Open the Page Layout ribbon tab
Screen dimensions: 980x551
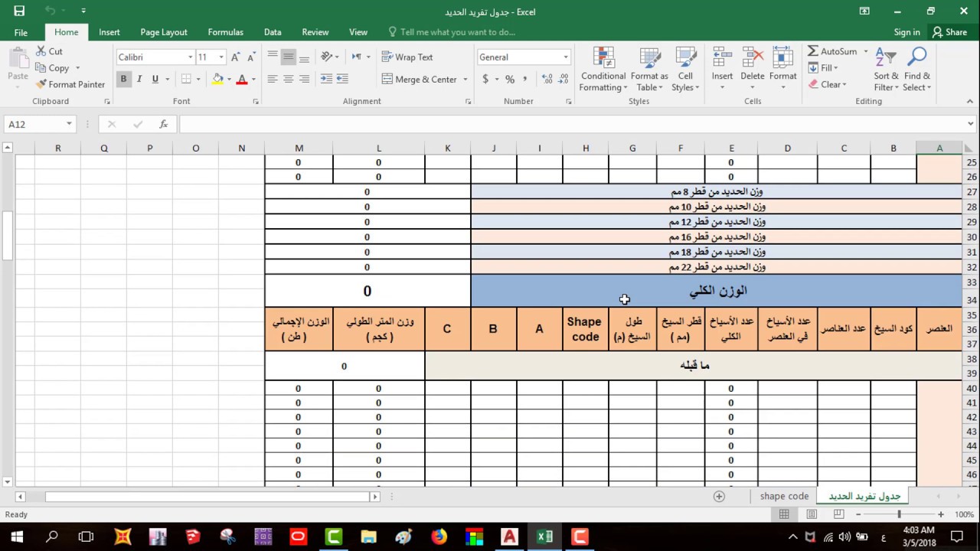pos(164,32)
